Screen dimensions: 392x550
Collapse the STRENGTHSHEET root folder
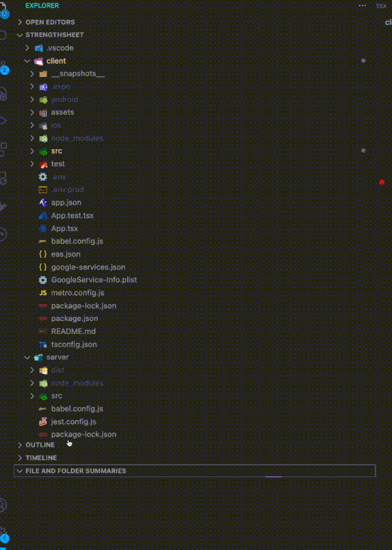point(20,35)
